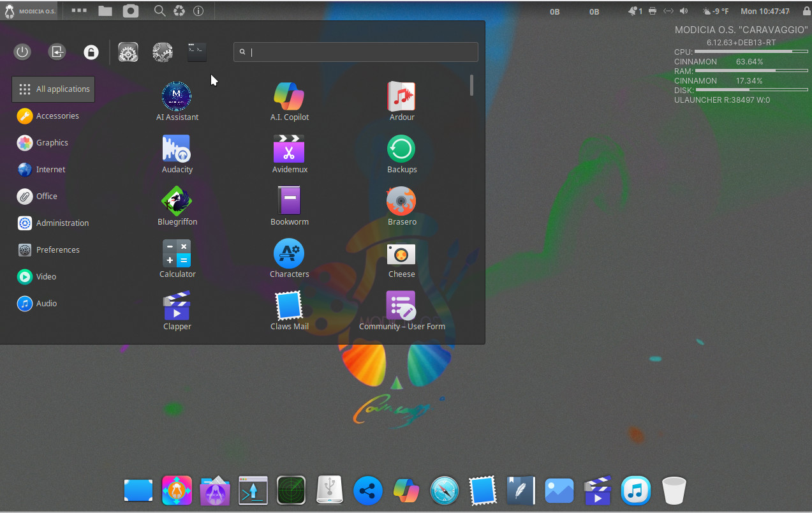Open A.I. Copilot in the applications menu
The width and height of the screenshot is (812, 513).
pos(290,101)
